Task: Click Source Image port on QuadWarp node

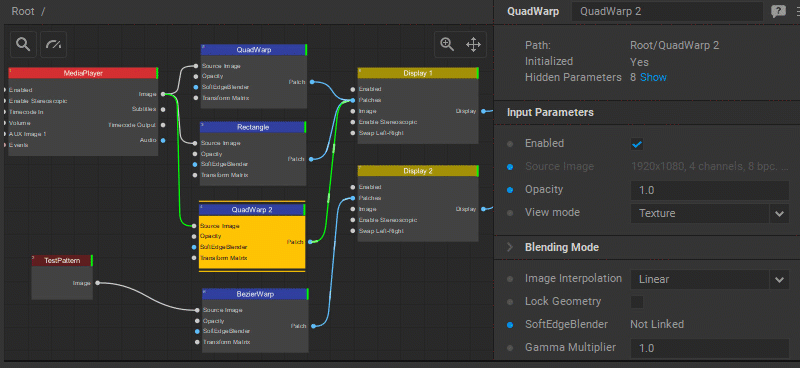Action: [x=196, y=66]
